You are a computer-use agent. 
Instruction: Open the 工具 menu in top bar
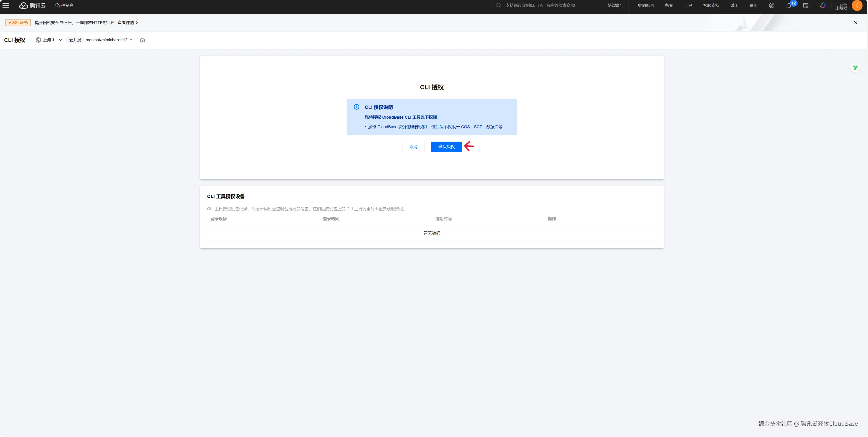pos(688,5)
